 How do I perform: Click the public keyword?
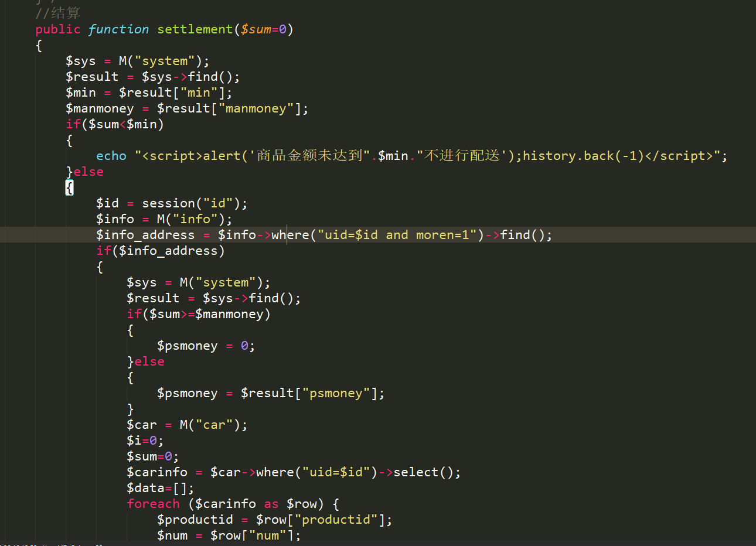[x=57, y=29]
